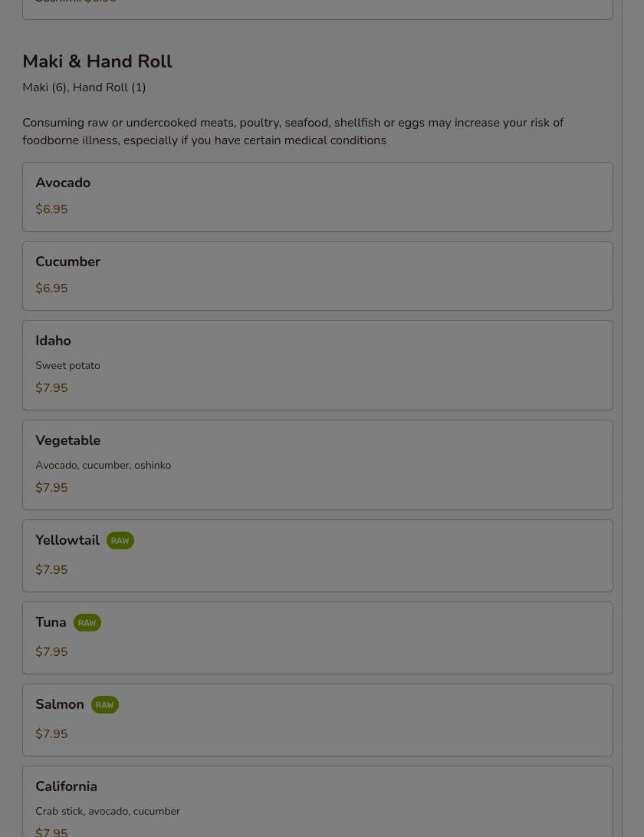Image resolution: width=644 pixels, height=837 pixels.
Task: Click the Avocado $6.95 price
Action: pos(51,209)
